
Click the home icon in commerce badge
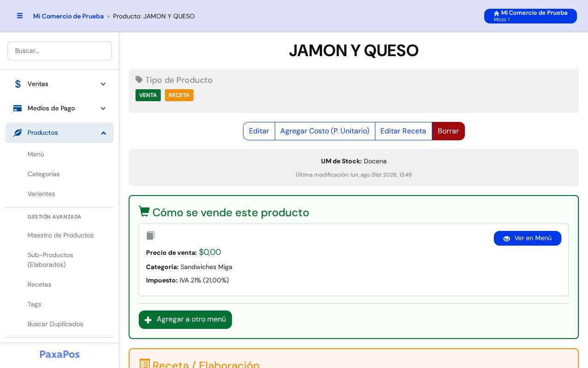pos(497,13)
